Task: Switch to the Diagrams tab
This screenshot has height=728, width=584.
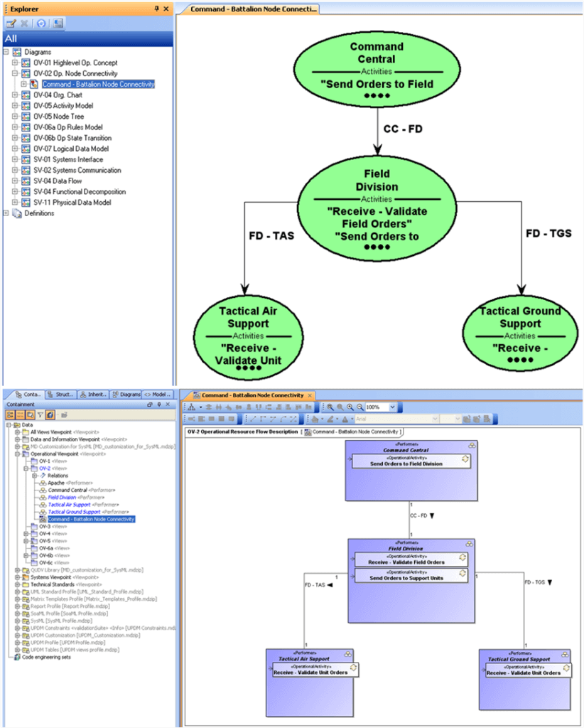Action: click(x=128, y=395)
